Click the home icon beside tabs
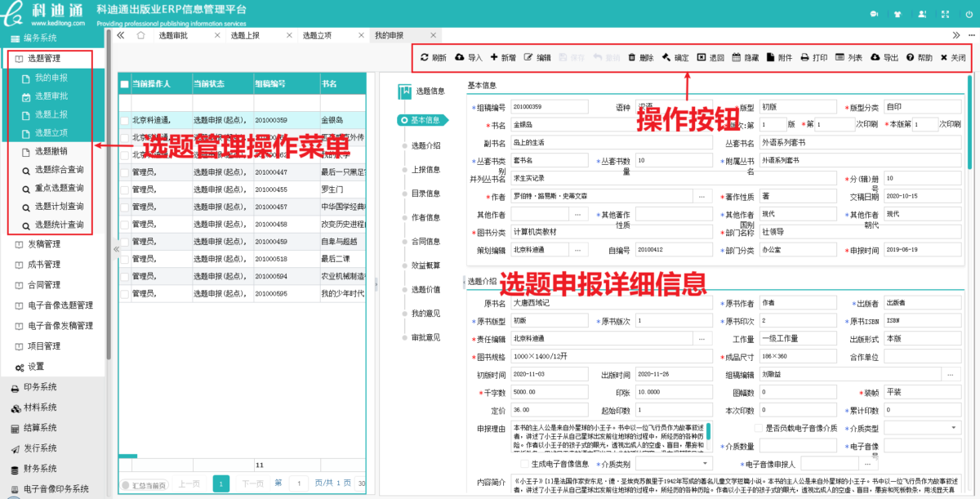Viewport: 980px width, 499px height. [140, 35]
